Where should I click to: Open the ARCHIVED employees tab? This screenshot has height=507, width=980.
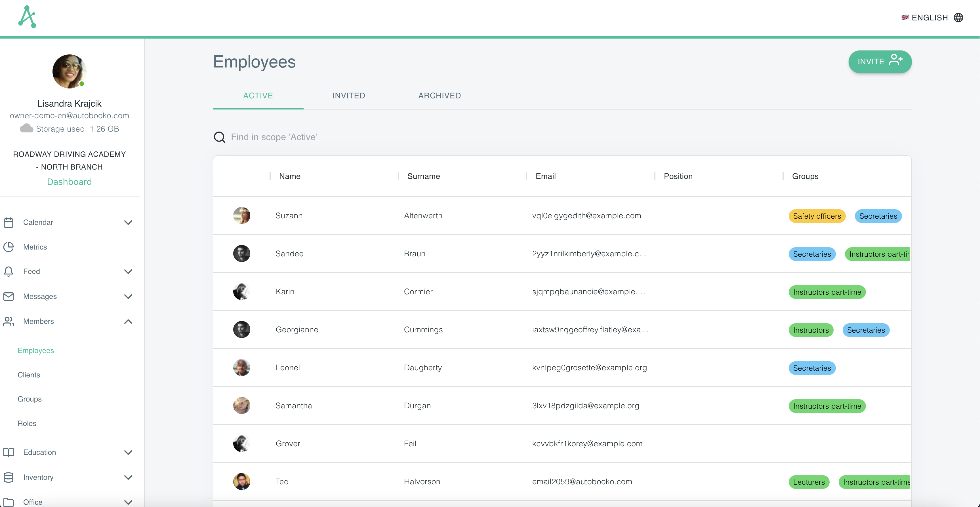(439, 96)
